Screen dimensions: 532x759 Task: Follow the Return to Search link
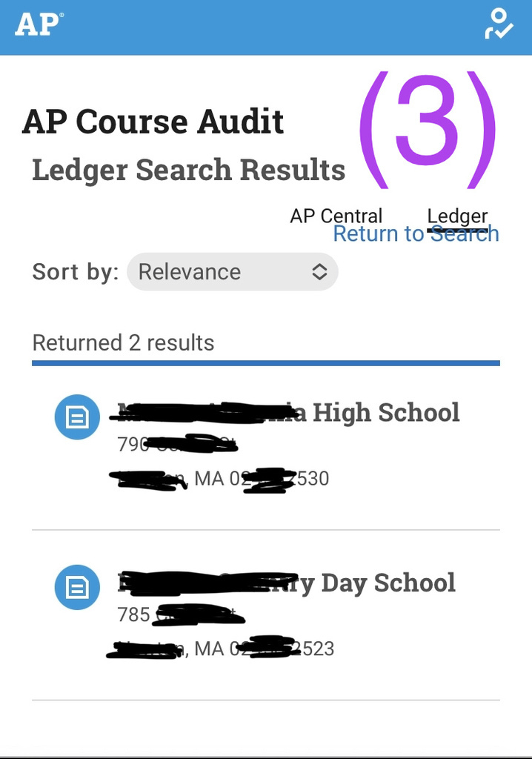[x=416, y=233]
